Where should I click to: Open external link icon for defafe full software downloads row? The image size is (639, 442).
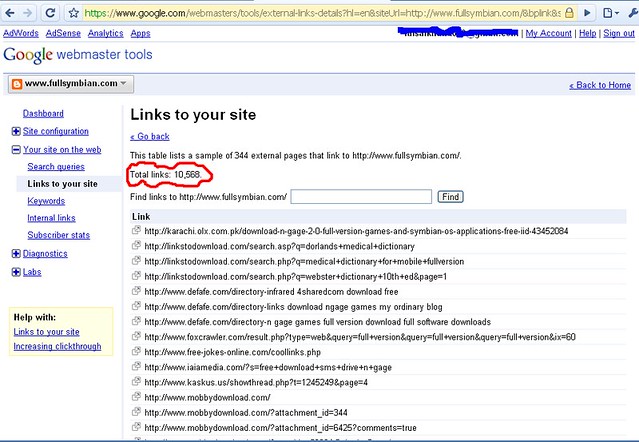(136, 321)
